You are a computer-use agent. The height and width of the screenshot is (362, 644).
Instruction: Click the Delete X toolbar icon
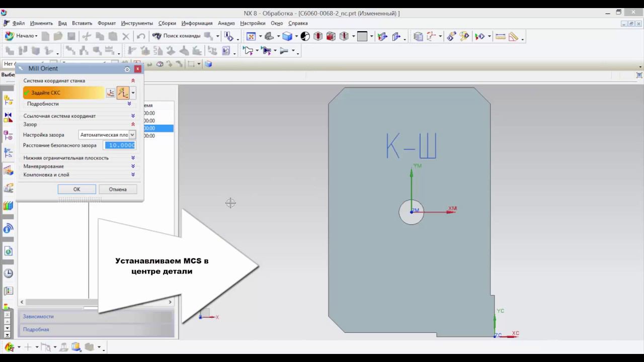[x=126, y=36]
